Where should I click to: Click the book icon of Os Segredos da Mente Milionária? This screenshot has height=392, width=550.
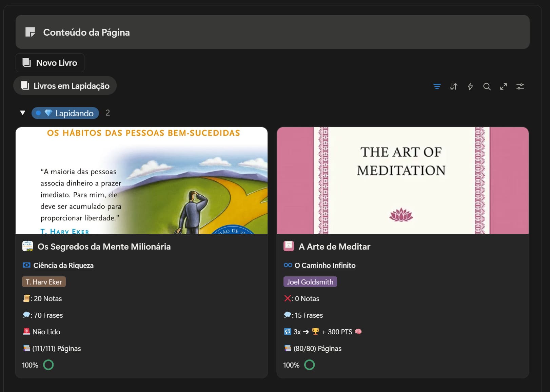[x=27, y=246]
